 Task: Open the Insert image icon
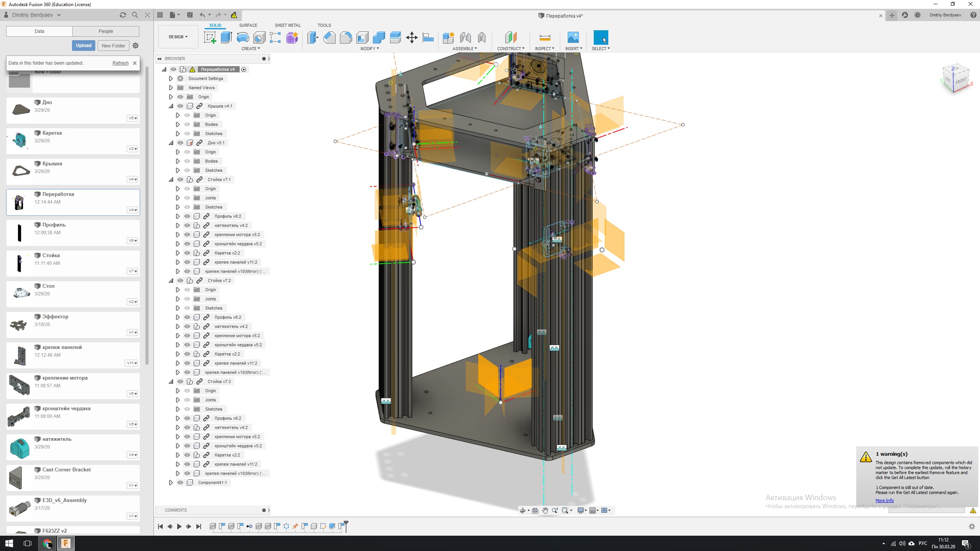[x=573, y=37]
